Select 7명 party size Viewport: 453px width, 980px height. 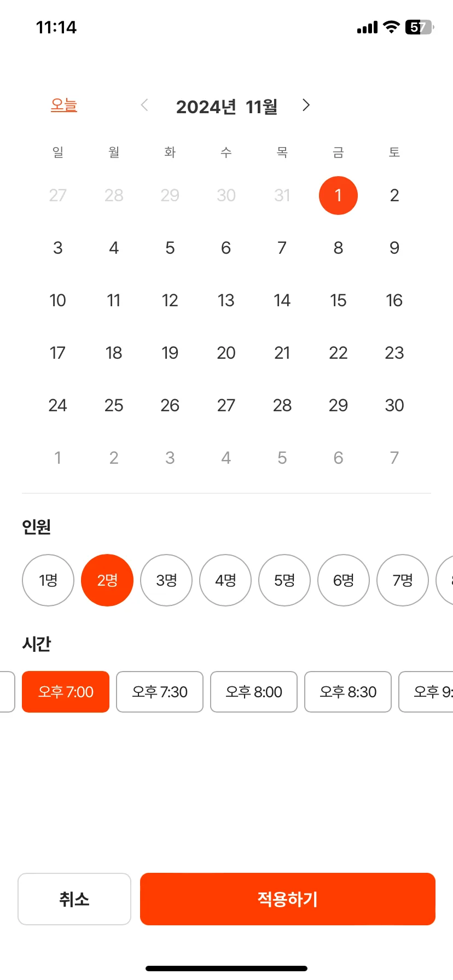(x=403, y=580)
